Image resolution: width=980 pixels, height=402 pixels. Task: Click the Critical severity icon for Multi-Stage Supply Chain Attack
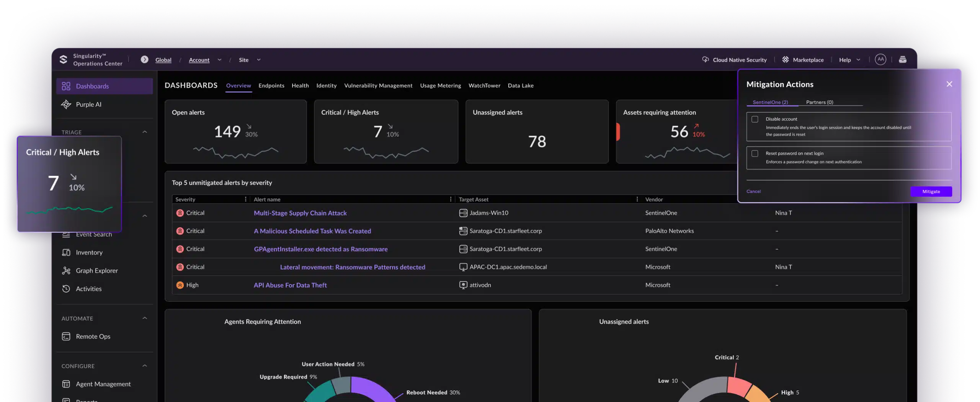point(180,213)
